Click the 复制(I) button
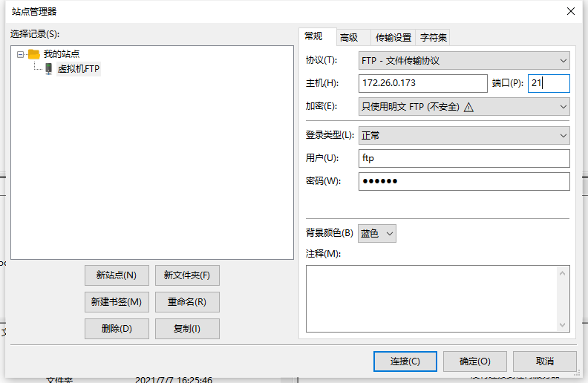This screenshot has height=383, width=588. pyautogui.click(x=187, y=329)
